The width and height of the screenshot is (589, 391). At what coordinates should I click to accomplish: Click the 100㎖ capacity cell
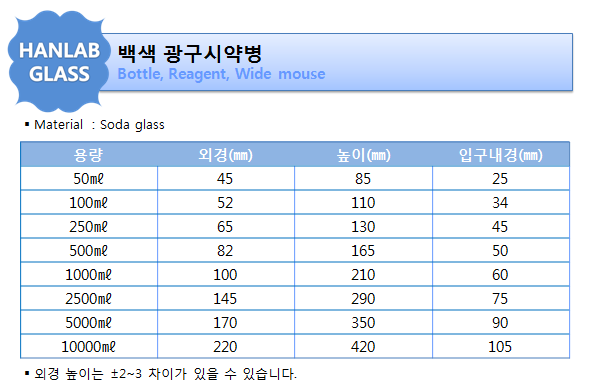pyautogui.click(x=89, y=203)
